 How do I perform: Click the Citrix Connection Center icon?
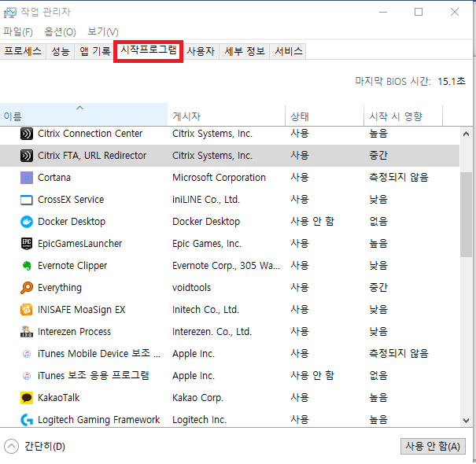click(x=27, y=134)
